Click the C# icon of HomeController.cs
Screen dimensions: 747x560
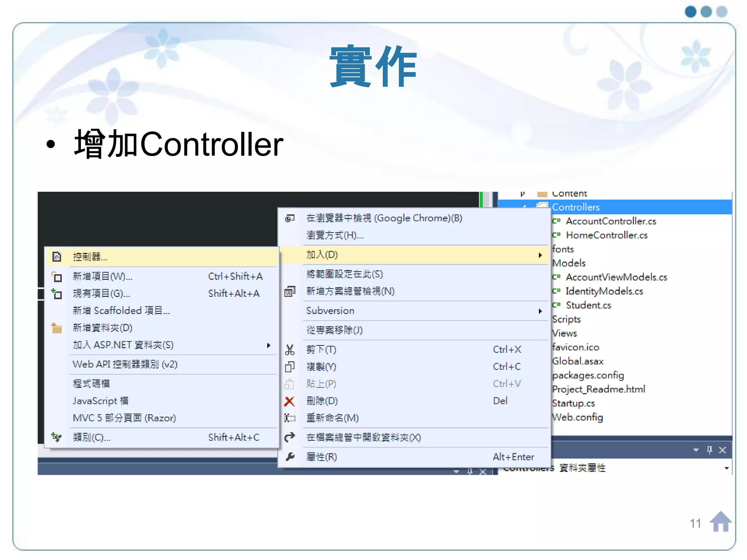click(556, 235)
